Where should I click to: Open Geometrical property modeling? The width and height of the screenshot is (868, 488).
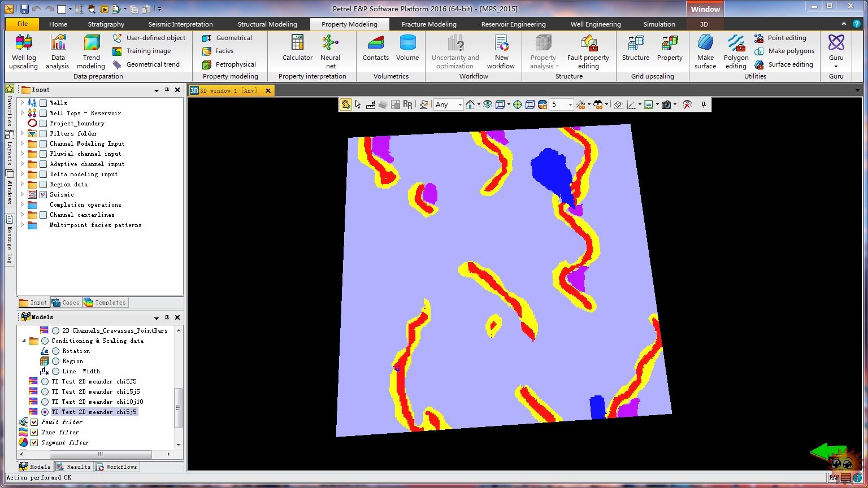tap(227, 38)
